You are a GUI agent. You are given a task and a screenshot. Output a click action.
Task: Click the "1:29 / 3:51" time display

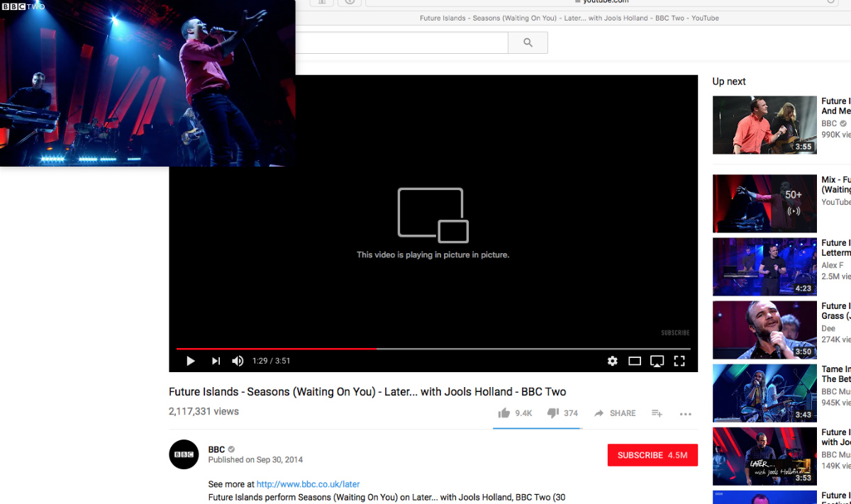(x=272, y=361)
